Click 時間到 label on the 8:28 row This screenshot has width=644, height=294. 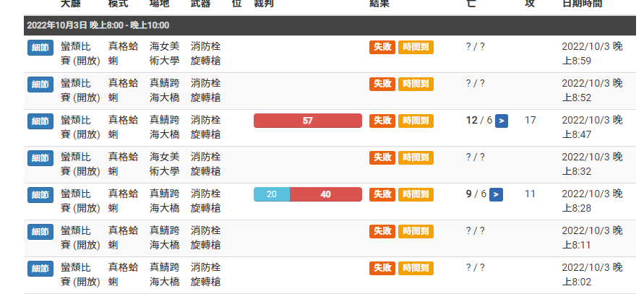point(416,194)
